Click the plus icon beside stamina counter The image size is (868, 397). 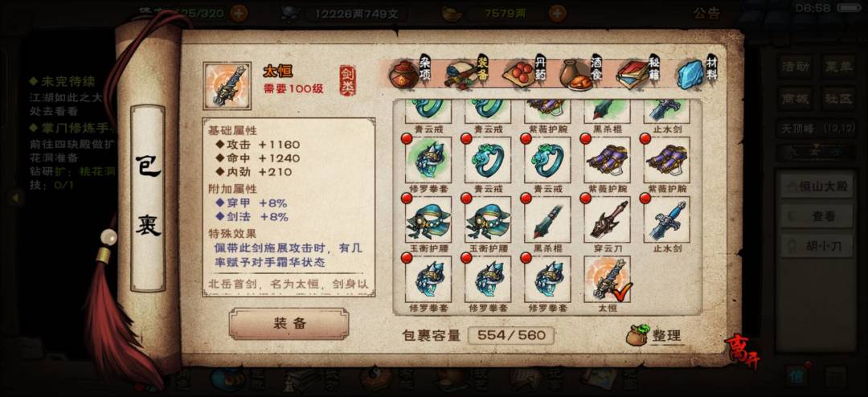[x=239, y=14]
